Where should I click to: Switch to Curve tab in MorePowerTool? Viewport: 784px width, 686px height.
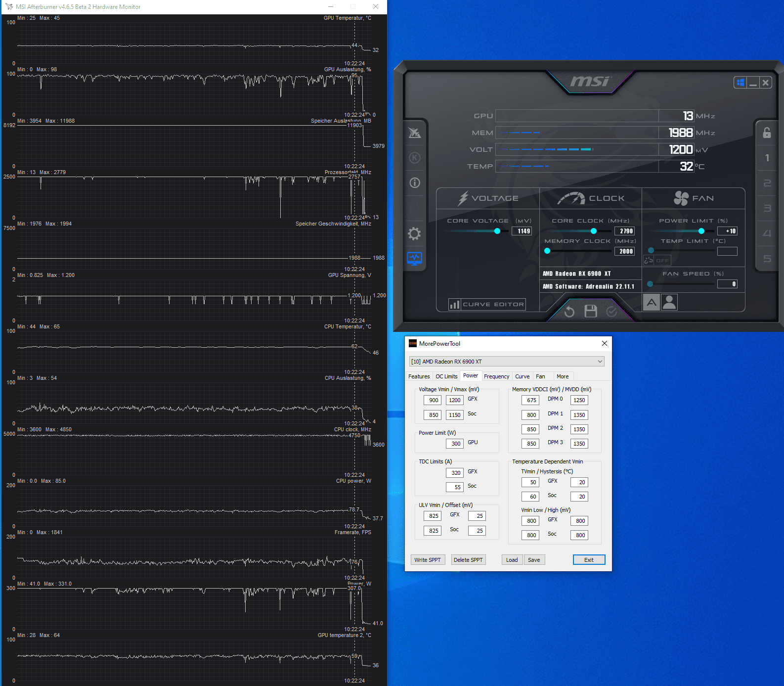pos(522,376)
